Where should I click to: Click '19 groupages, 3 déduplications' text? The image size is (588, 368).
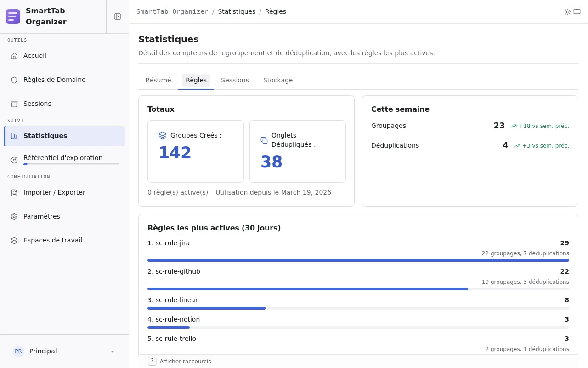tap(526, 282)
